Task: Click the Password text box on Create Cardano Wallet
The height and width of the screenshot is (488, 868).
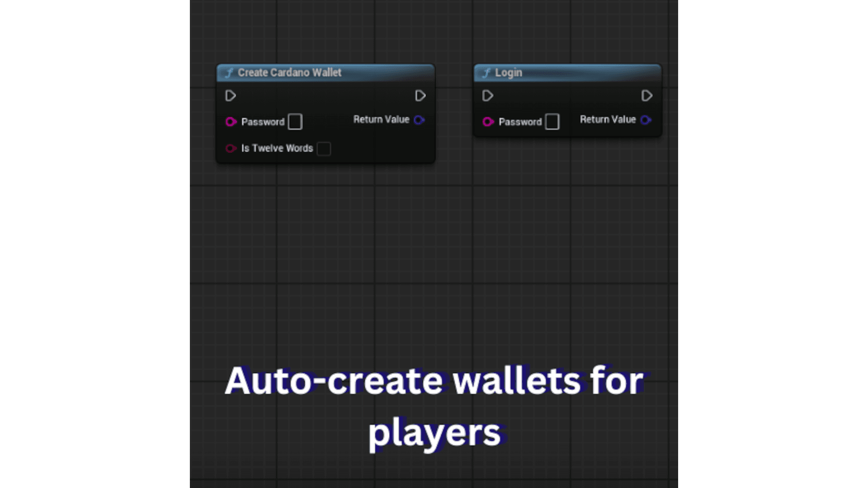Action: pyautogui.click(x=295, y=122)
